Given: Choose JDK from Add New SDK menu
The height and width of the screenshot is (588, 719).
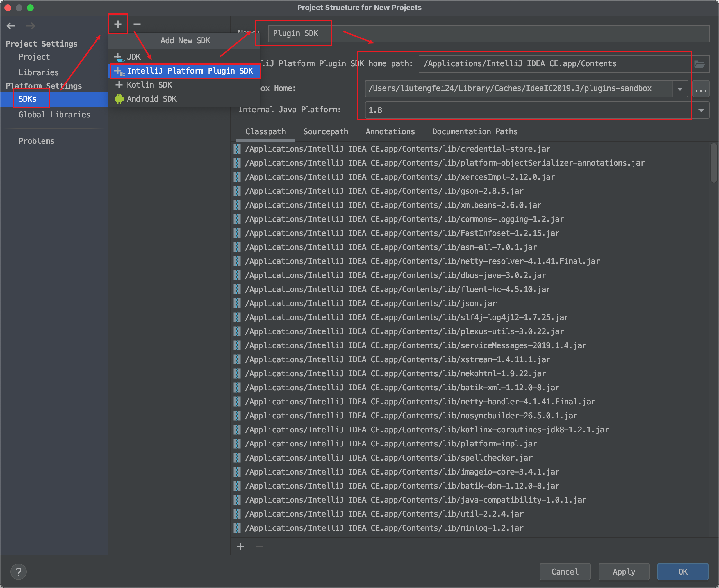Looking at the screenshot, I should 184,57.
